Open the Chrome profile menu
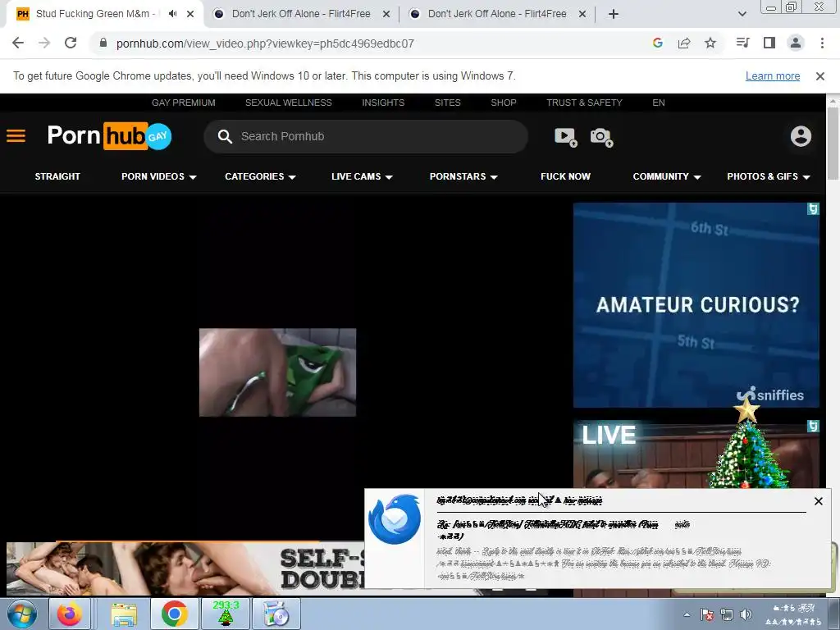This screenshot has height=630, width=840. [x=796, y=43]
